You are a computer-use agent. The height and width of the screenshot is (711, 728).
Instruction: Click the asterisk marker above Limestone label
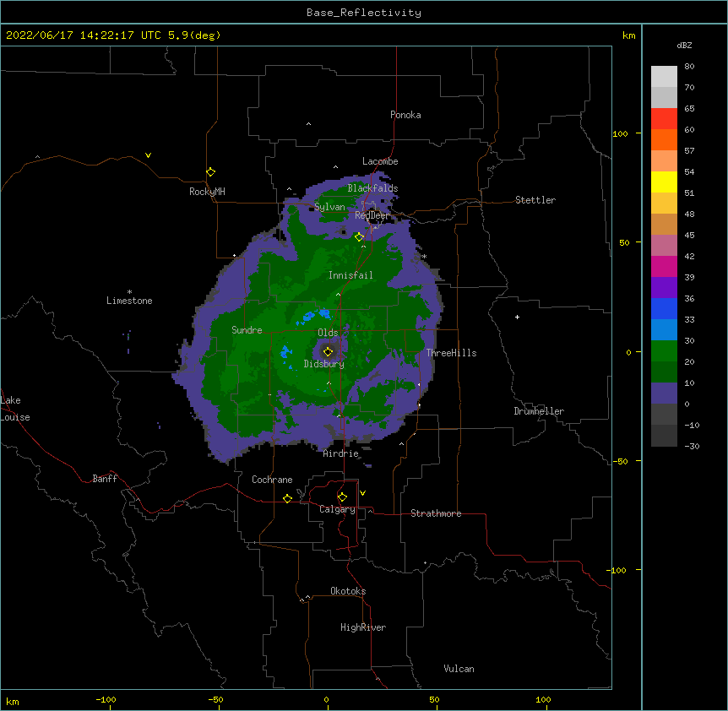[x=129, y=292]
